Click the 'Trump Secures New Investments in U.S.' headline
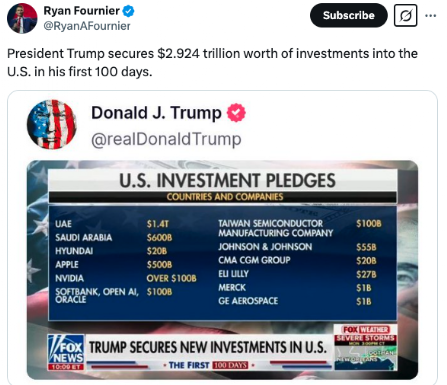Screen dimensions: 447x385 (208, 347)
